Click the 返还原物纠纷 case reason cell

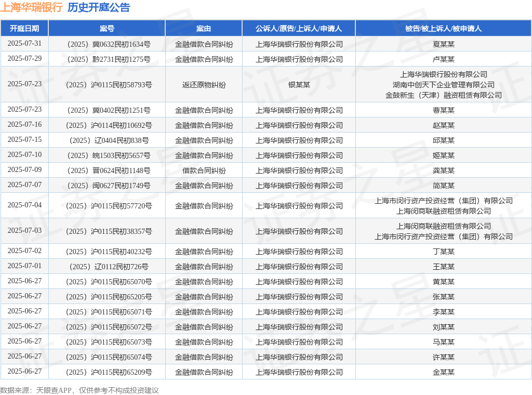(204, 85)
